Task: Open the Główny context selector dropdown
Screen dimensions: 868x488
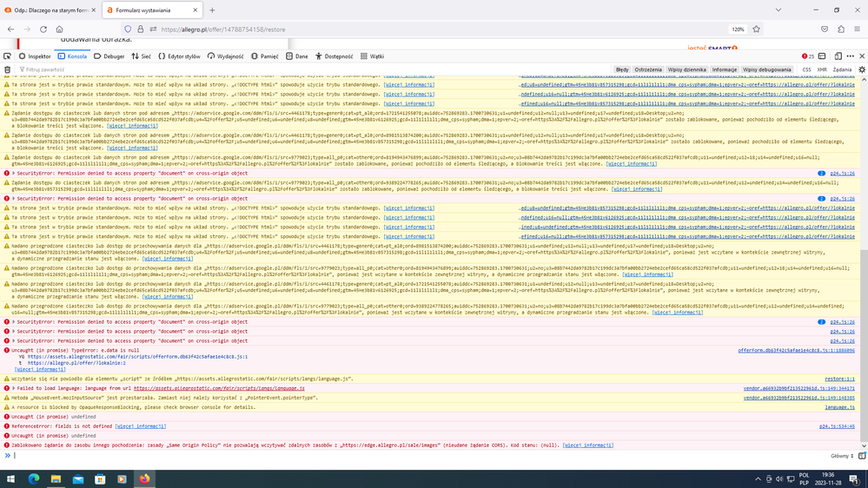Action: point(842,456)
